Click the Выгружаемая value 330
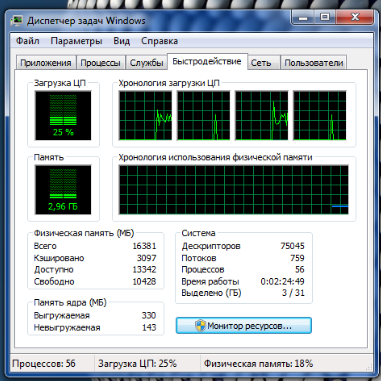 click(149, 315)
